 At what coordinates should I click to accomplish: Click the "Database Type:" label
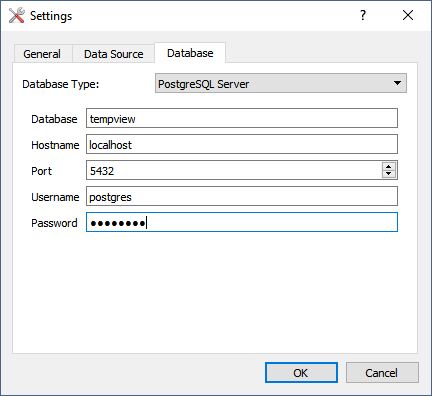(x=61, y=84)
